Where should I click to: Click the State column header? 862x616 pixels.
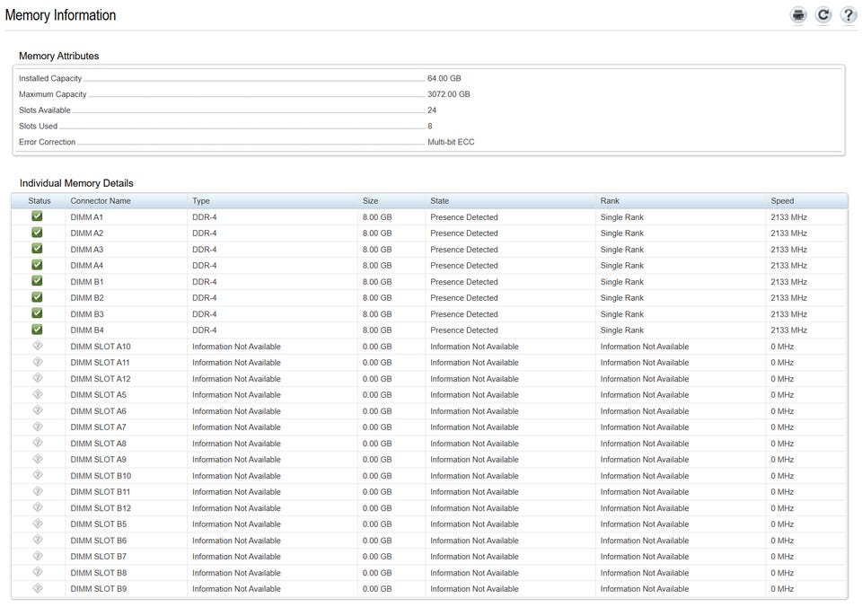click(x=440, y=201)
